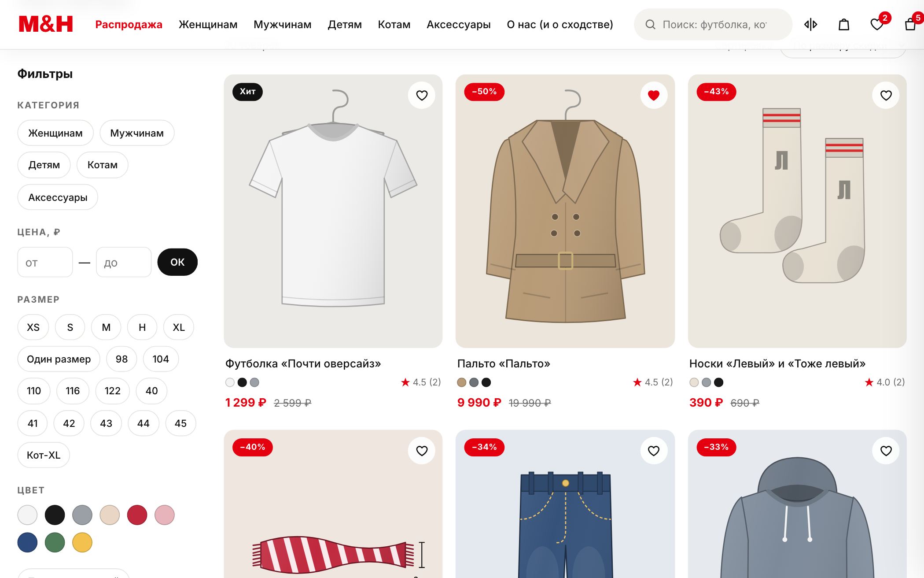Viewport: 924px width, 578px height.
Task: Open product title Футболка «Почти оверсайз»
Action: pos(303,363)
